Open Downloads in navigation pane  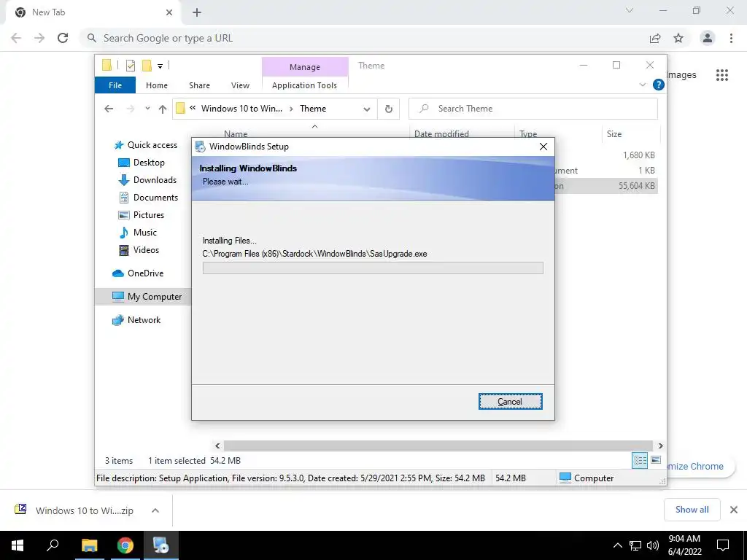[147, 180]
